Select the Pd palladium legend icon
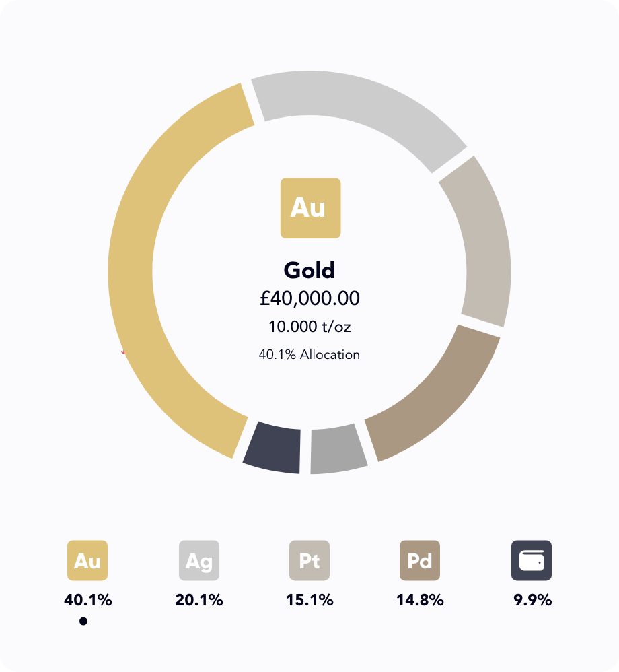The image size is (619, 672). coord(420,560)
